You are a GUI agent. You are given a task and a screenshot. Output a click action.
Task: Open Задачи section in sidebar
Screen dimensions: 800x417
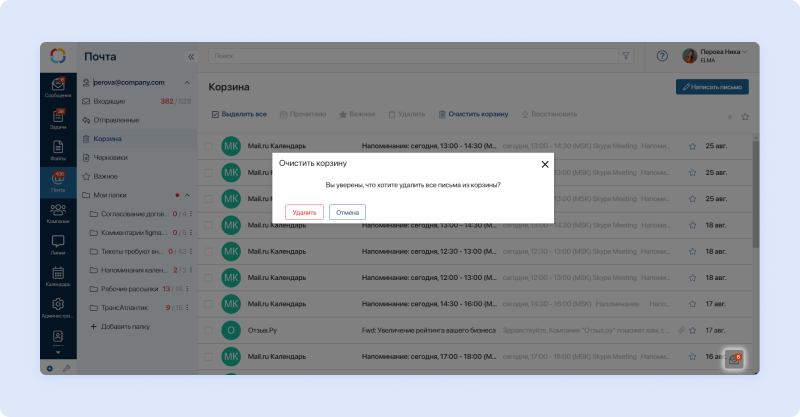pos(58,119)
